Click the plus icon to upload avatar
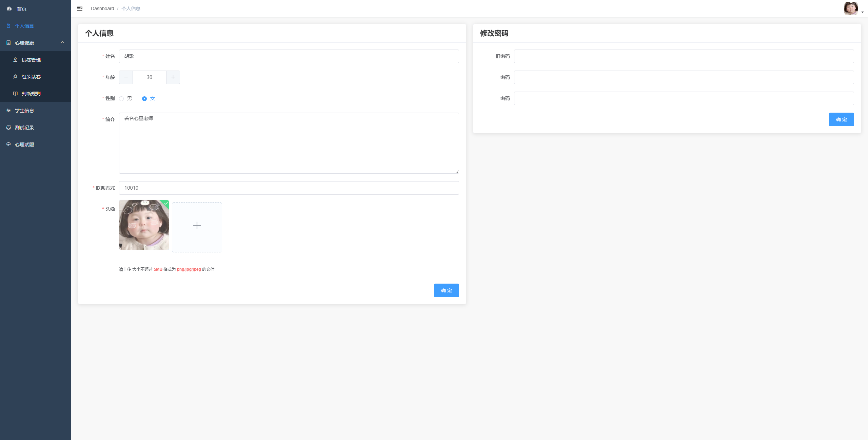The width and height of the screenshot is (868, 440). (x=197, y=226)
